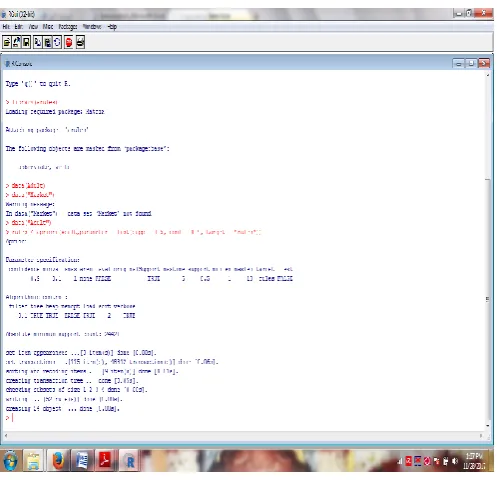Click the Load workspace toolbar icon
The width and height of the screenshot is (497, 480).
[x=16, y=42]
